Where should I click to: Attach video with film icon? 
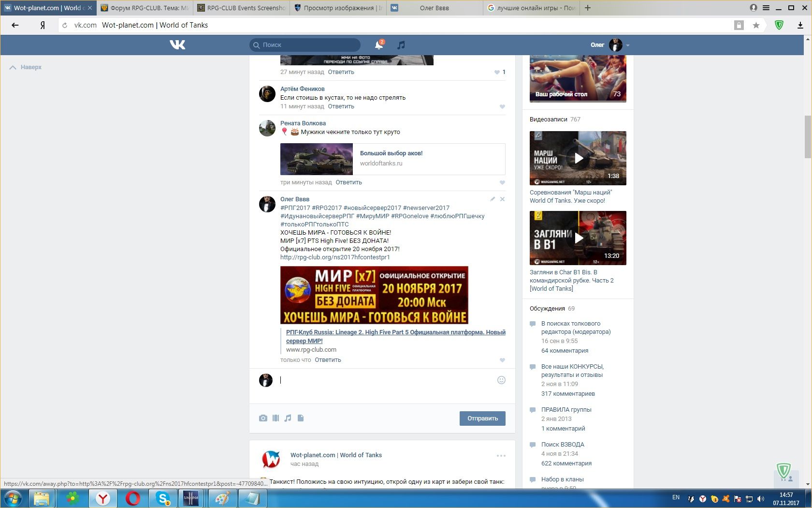pyautogui.click(x=275, y=418)
